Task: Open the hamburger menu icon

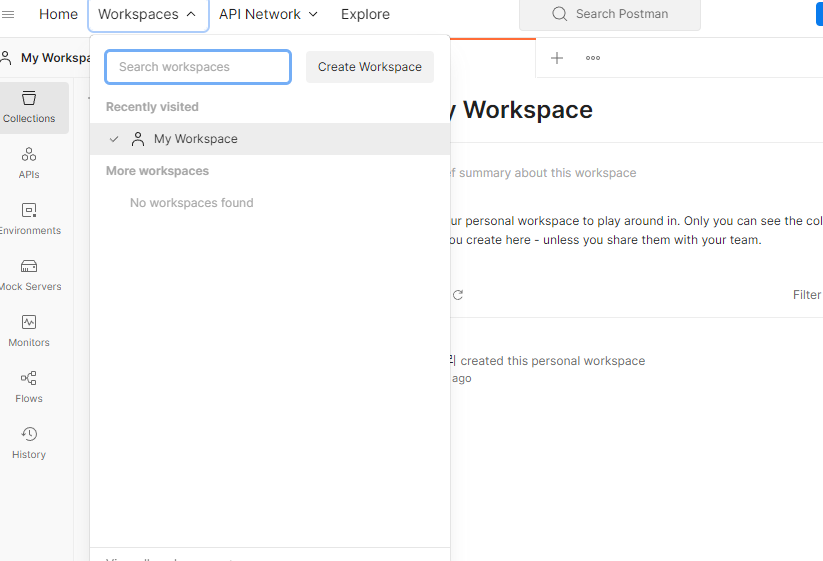Action: coord(8,14)
